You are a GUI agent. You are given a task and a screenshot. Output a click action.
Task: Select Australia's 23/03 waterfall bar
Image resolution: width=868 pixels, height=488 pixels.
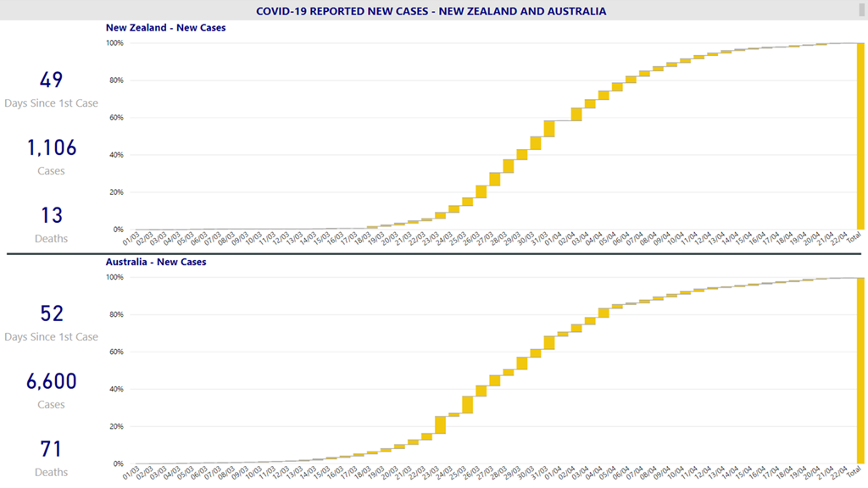[x=440, y=424]
